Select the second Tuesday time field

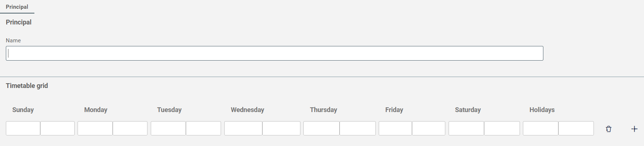click(203, 128)
